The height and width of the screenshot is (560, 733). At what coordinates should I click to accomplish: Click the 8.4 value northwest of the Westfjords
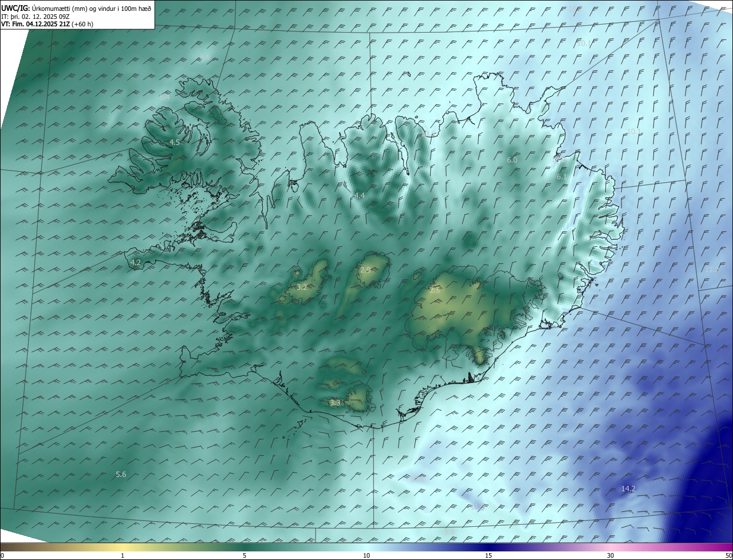point(165,97)
